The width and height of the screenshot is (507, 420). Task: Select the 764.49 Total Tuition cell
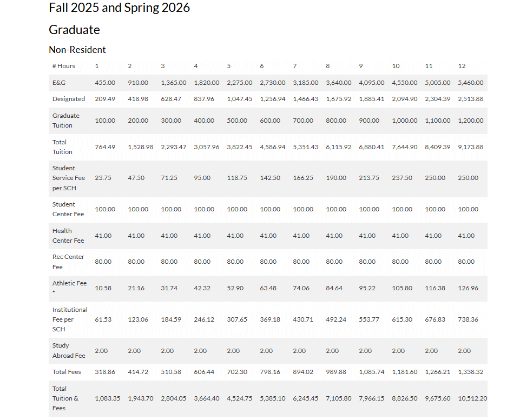pyautogui.click(x=105, y=147)
